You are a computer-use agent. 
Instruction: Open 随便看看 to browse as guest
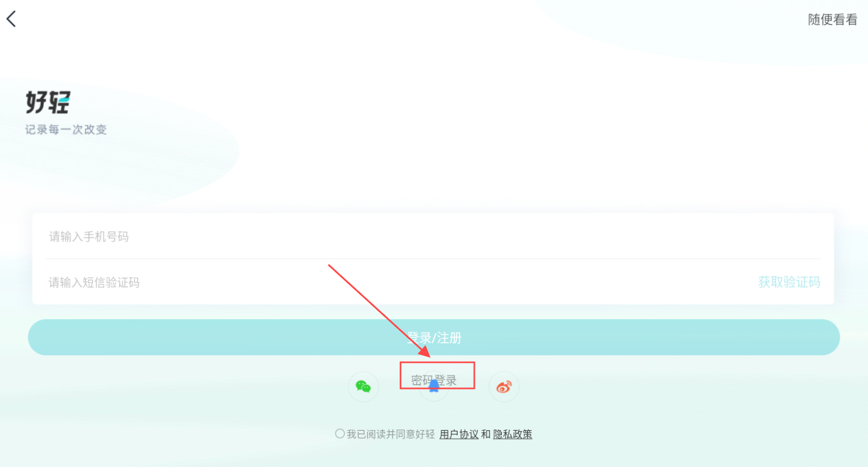832,20
